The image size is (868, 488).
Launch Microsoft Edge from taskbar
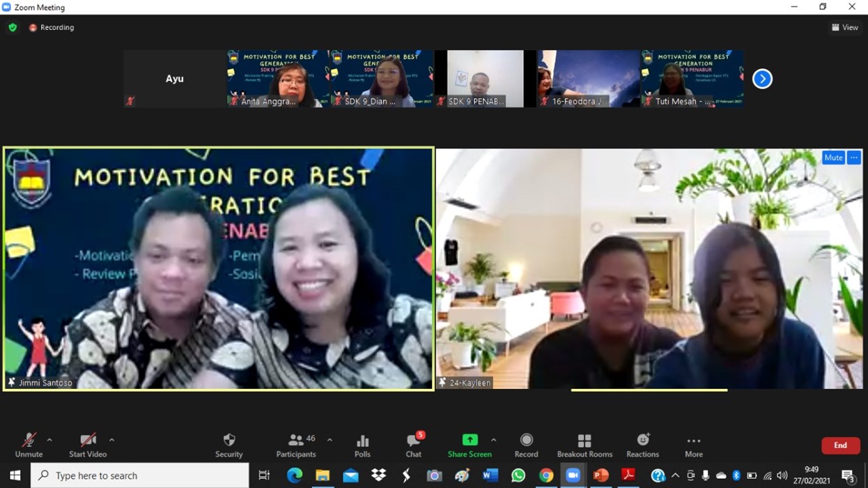tap(294, 475)
